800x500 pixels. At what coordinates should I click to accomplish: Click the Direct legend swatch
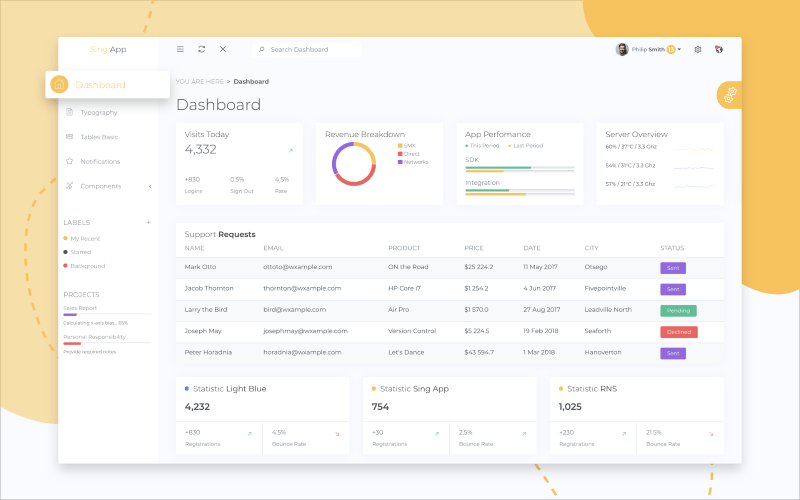coord(400,154)
